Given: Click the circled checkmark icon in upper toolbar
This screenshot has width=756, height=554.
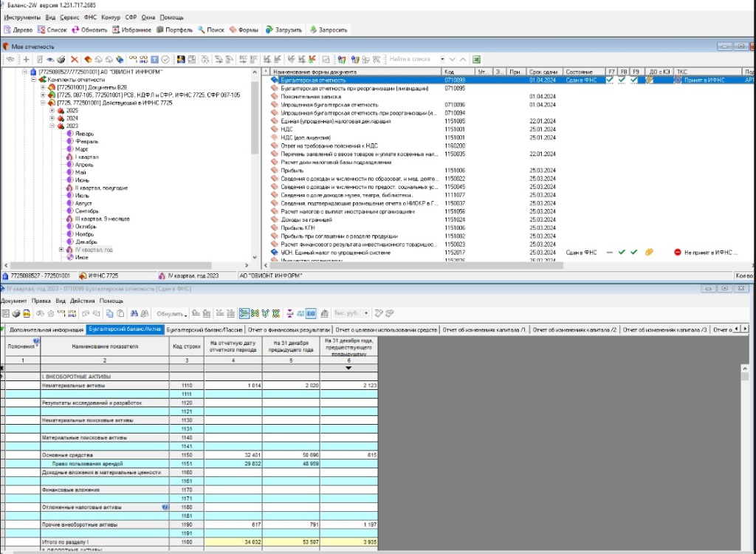Looking at the screenshot, I should click(165, 59).
